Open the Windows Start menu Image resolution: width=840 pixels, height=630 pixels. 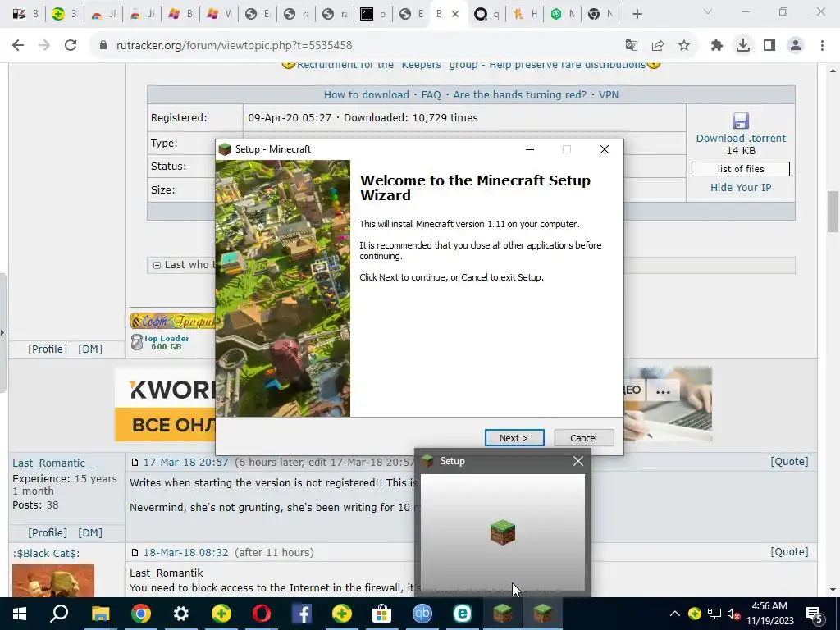[20, 614]
